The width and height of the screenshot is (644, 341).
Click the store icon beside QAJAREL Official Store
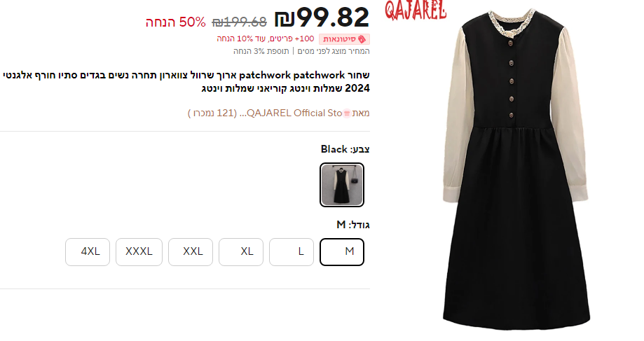347,113
